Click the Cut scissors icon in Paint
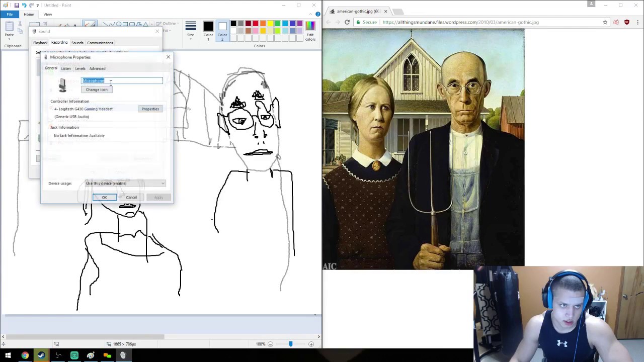 point(20,24)
